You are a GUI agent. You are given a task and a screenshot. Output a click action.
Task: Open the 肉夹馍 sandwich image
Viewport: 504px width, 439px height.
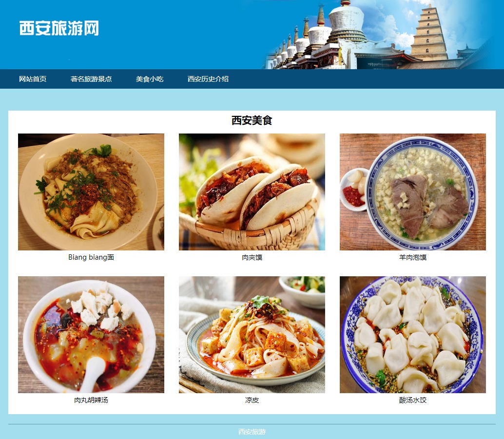(x=252, y=192)
